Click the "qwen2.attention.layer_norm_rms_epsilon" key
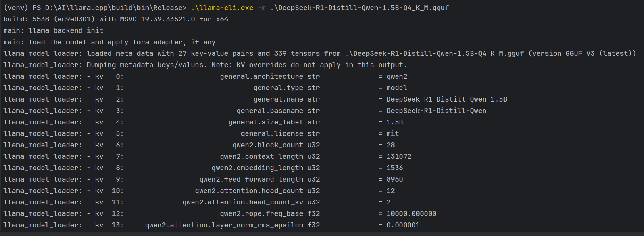644x236 pixels. pos(224,225)
